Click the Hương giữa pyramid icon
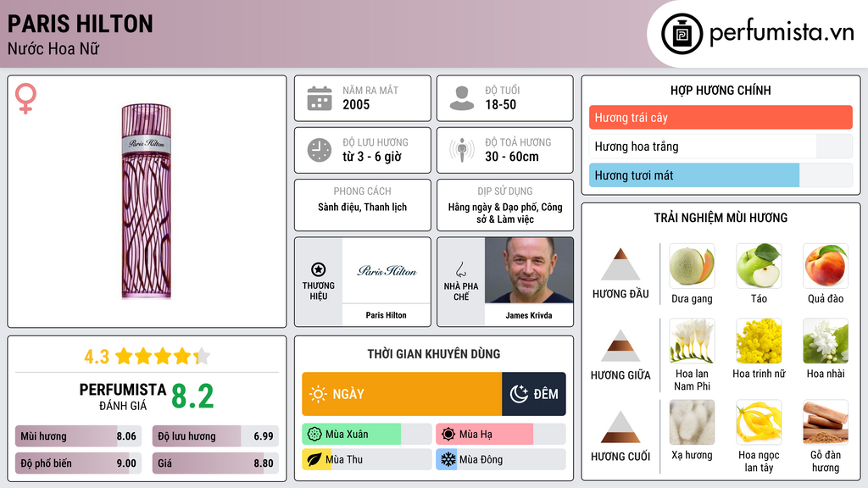Screen dimensions: 868x488 620,346
